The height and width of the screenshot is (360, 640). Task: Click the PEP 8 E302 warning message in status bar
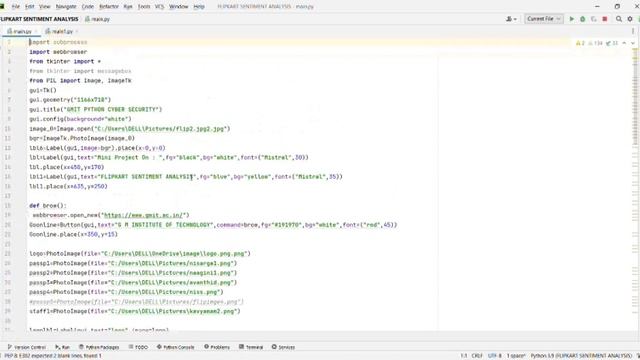(x=53, y=356)
